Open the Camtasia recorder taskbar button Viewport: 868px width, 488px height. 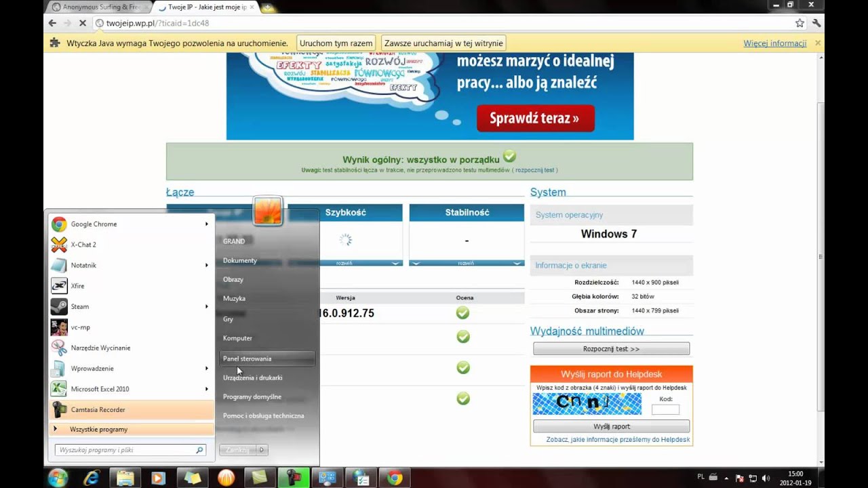click(293, 478)
